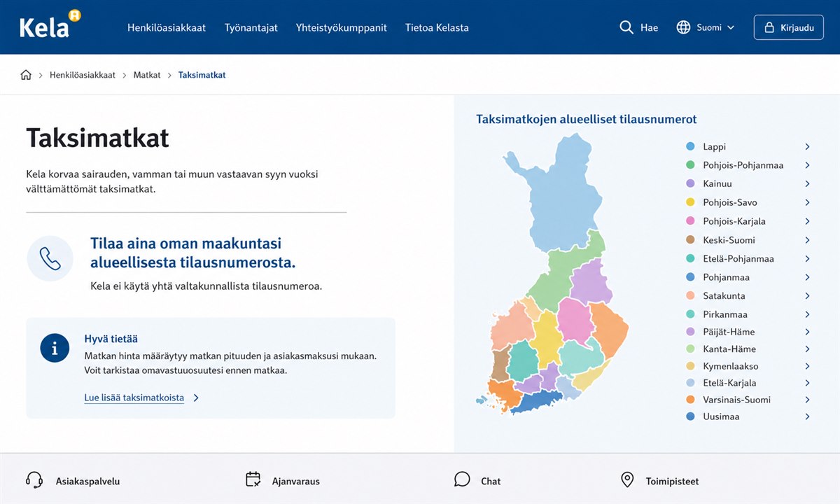The image size is (840, 504).
Task: Expand the Pohjois-Karjala row chevron
Action: pos(807,221)
